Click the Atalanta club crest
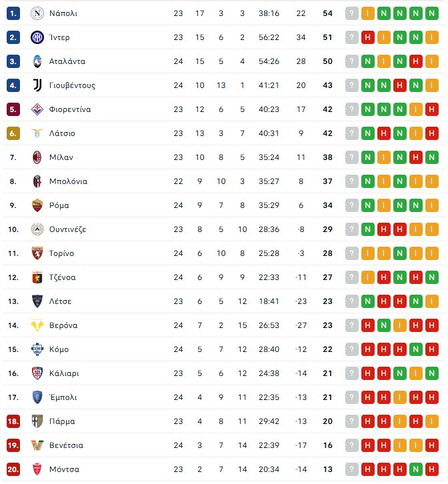Image resolution: width=448 pixels, height=484 pixels. (37, 61)
